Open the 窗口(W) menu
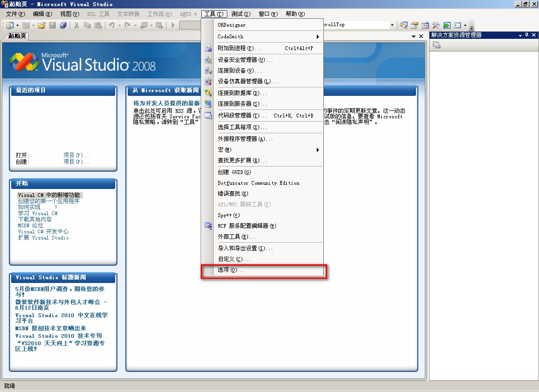539x392 pixels. click(268, 14)
